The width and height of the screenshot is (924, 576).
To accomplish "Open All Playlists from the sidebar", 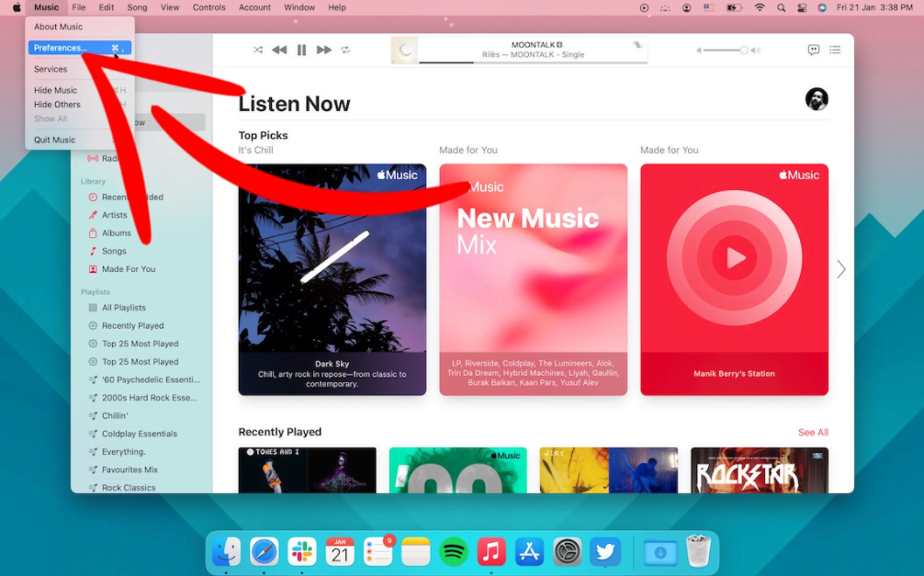I will click(120, 307).
